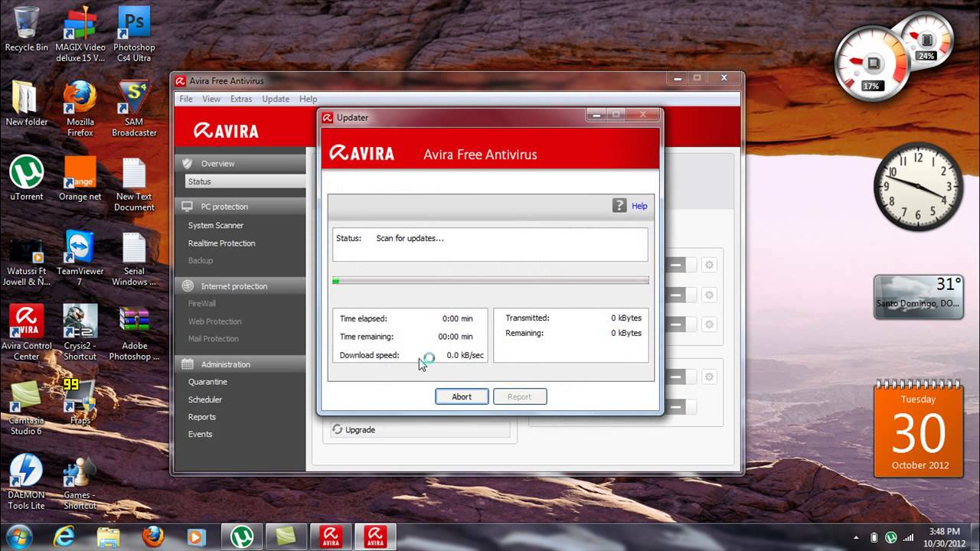Open Reports in the sidebar

click(202, 416)
